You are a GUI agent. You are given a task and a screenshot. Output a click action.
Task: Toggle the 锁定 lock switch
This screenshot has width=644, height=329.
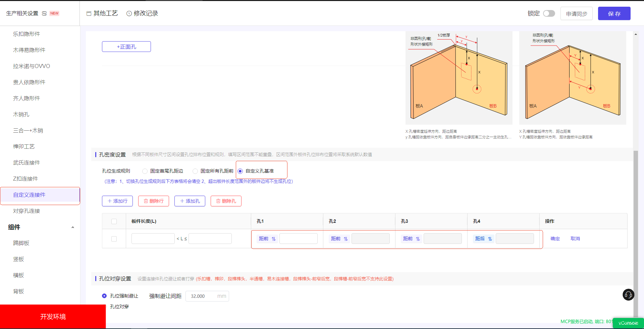[549, 13]
